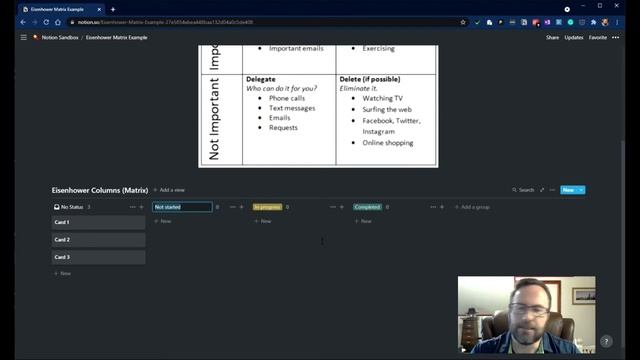Click the browser address bar URL
The image size is (640, 360).
click(165, 22)
